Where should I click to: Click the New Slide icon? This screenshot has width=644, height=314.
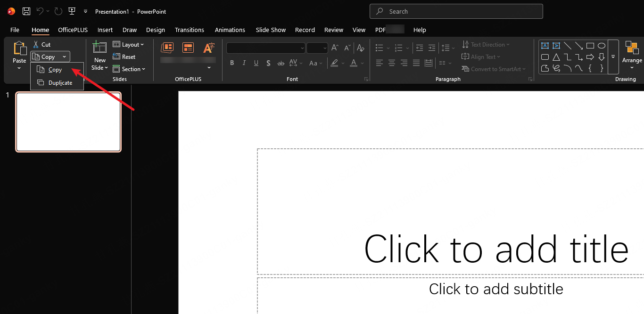coord(99,48)
